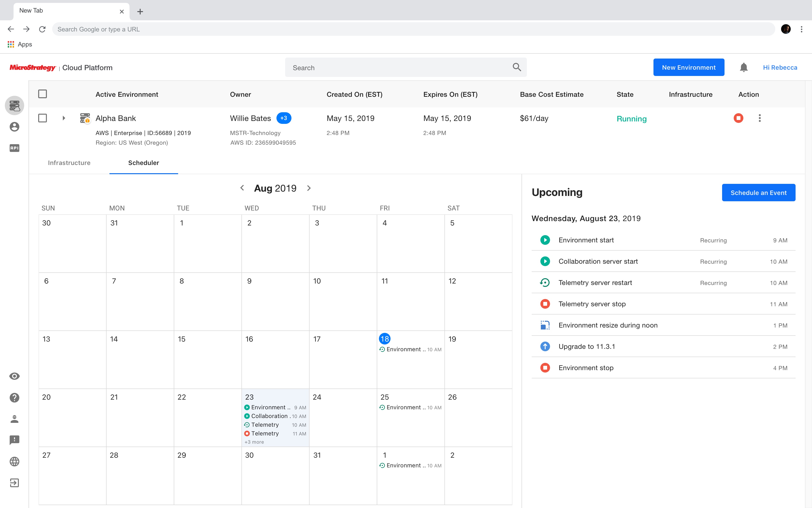Open the help question mark icon

[x=14, y=397]
